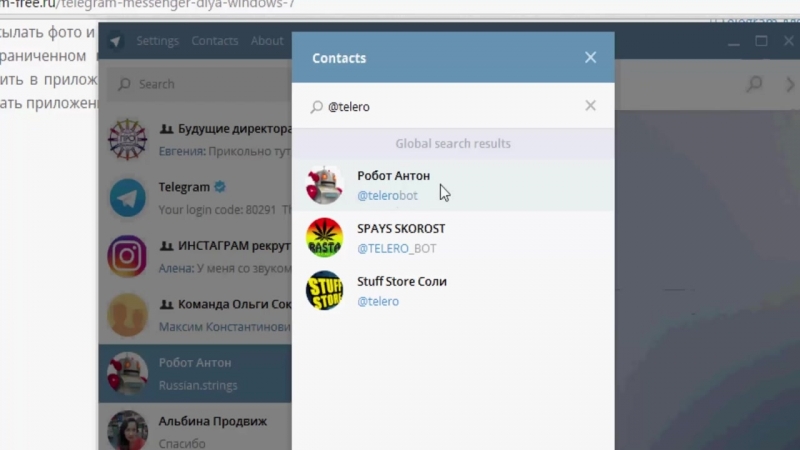Viewport: 800px width, 450px height.
Task: Select the Будущие директора group avatar
Action: point(128,139)
